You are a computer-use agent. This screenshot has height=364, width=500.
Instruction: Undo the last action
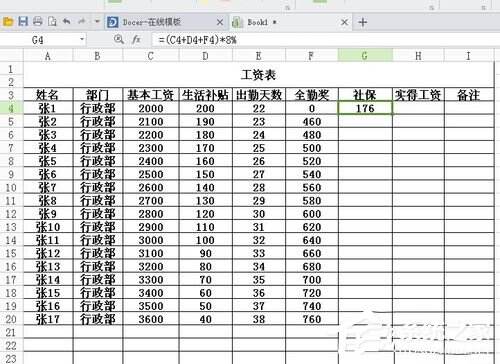(67, 22)
